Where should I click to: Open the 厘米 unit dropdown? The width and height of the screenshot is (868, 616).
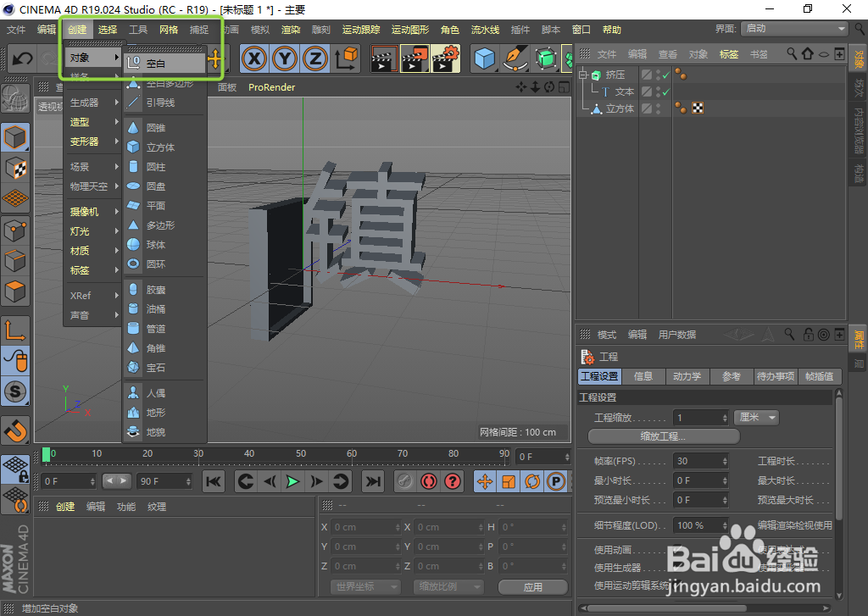[x=756, y=418]
